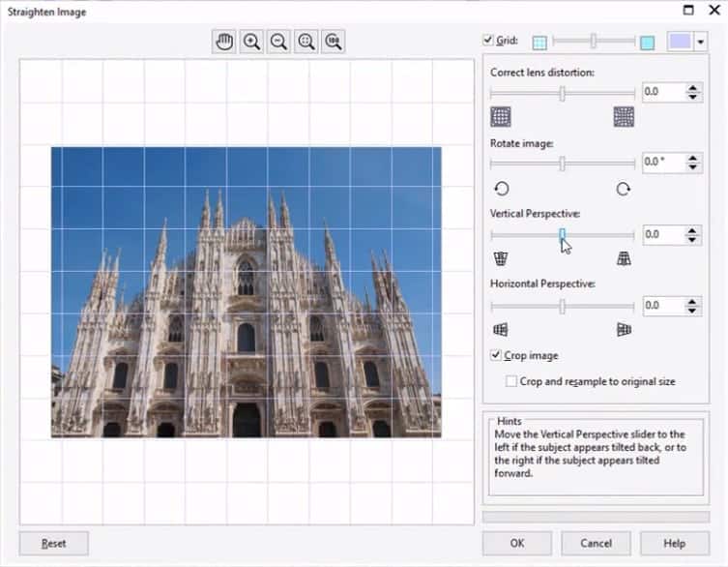Click the Zoom out magnifier icon
This screenshot has height=567, width=728.
tap(278, 42)
